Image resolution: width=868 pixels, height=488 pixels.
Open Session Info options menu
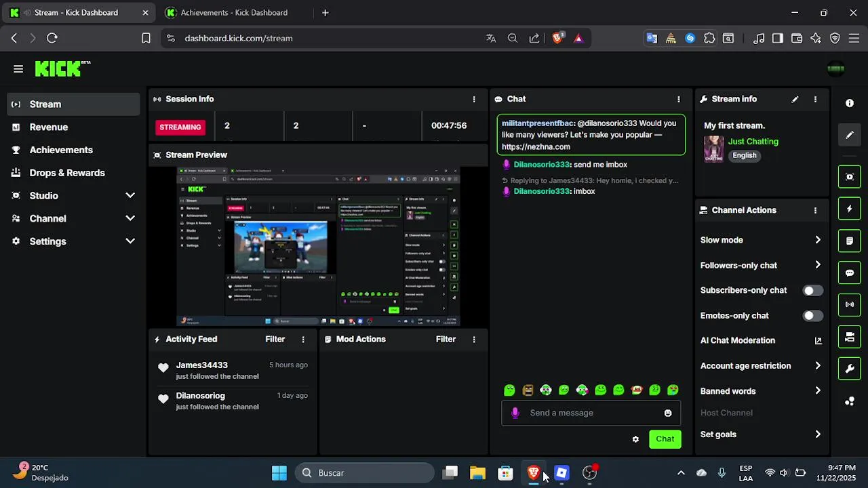(x=474, y=99)
